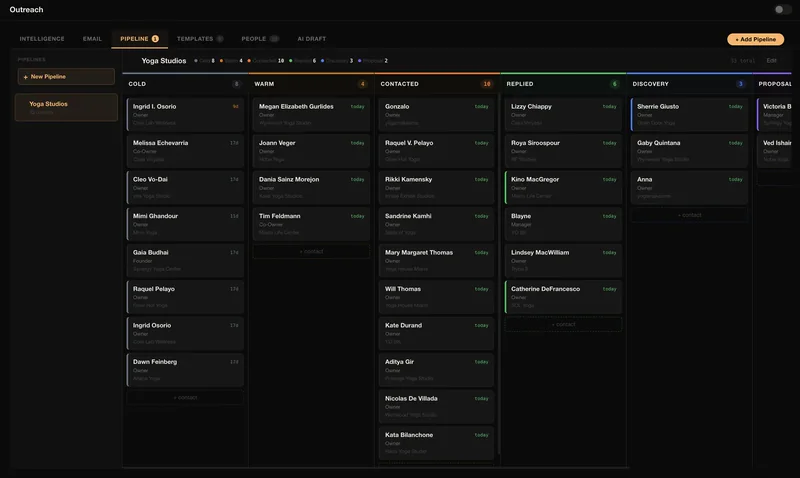Toggle the switch at top right
This screenshot has height=478, width=800.
(781, 10)
